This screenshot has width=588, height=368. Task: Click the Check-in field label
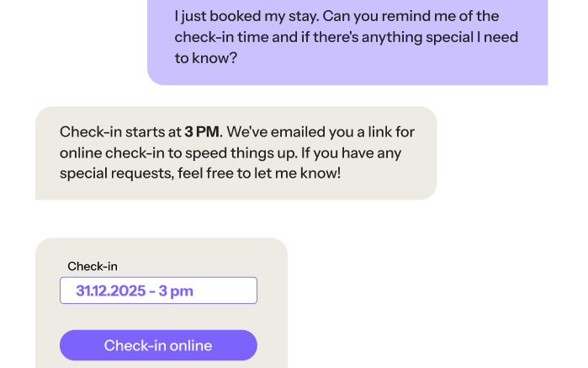(93, 266)
